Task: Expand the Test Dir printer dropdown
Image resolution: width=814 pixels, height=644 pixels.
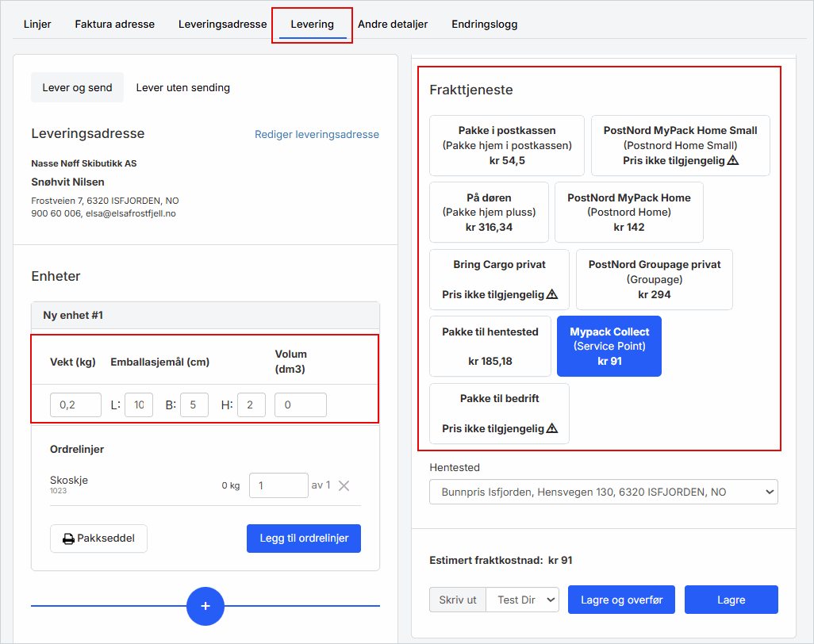Action: pos(522,600)
